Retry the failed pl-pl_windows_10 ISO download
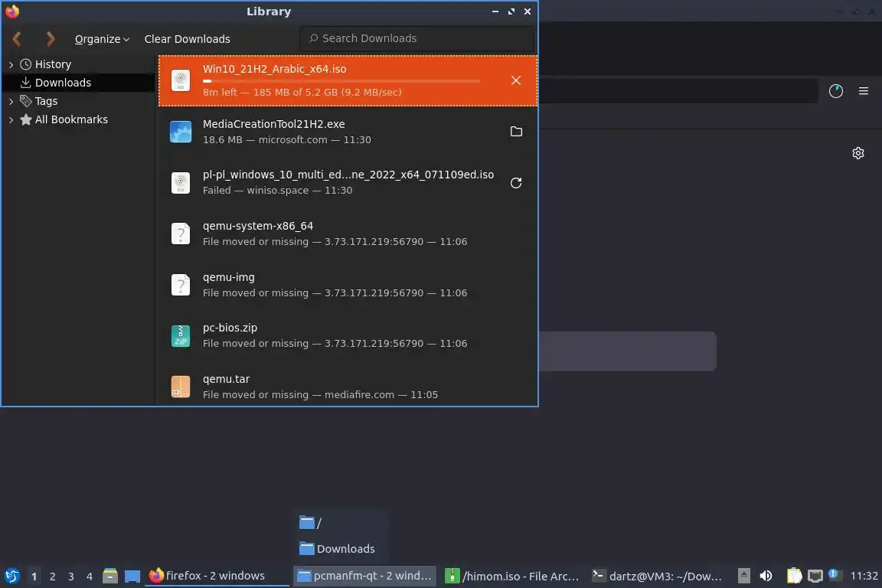 click(x=516, y=183)
